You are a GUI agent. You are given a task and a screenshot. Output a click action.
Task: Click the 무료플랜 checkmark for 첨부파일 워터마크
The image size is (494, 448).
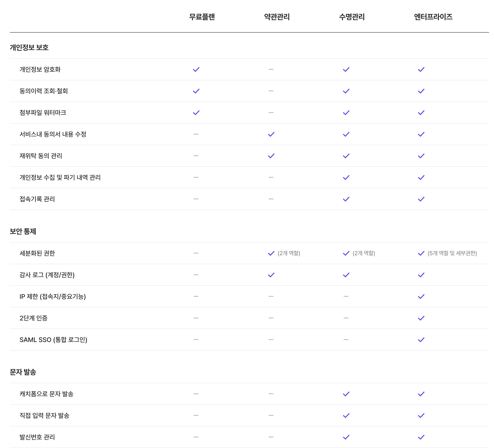(196, 113)
